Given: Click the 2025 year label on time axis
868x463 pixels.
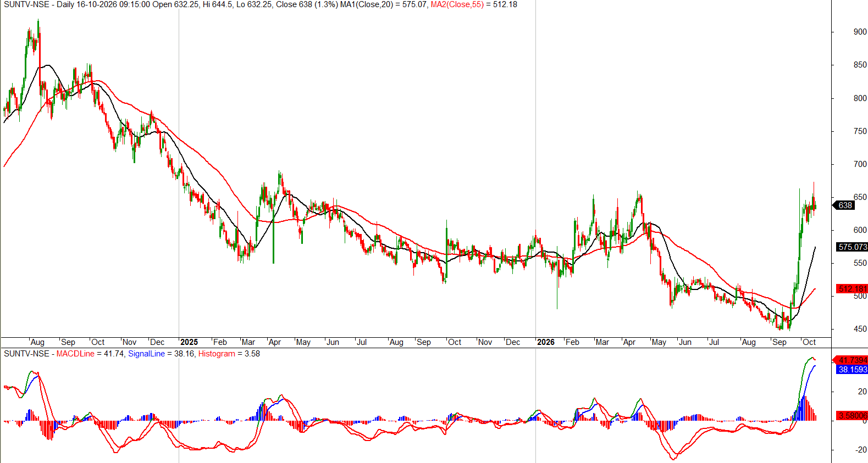Looking at the screenshot, I should point(189,342).
